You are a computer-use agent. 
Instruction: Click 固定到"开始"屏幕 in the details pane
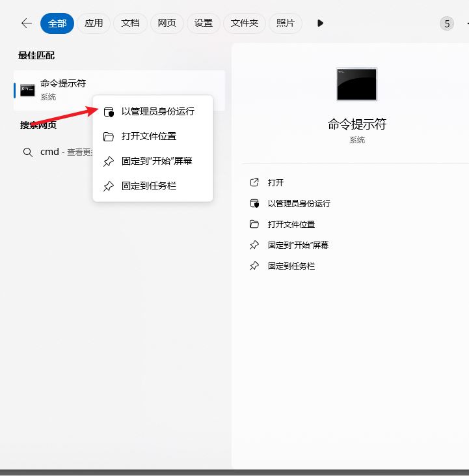(x=298, y=245)
